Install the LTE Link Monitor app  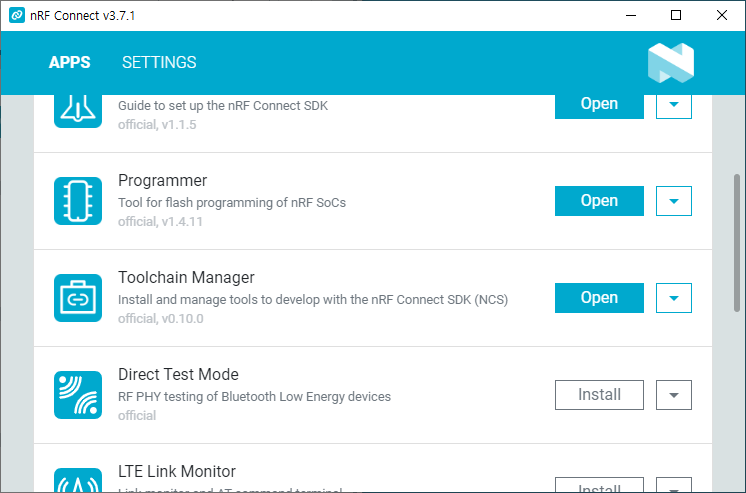click(599, 485)
